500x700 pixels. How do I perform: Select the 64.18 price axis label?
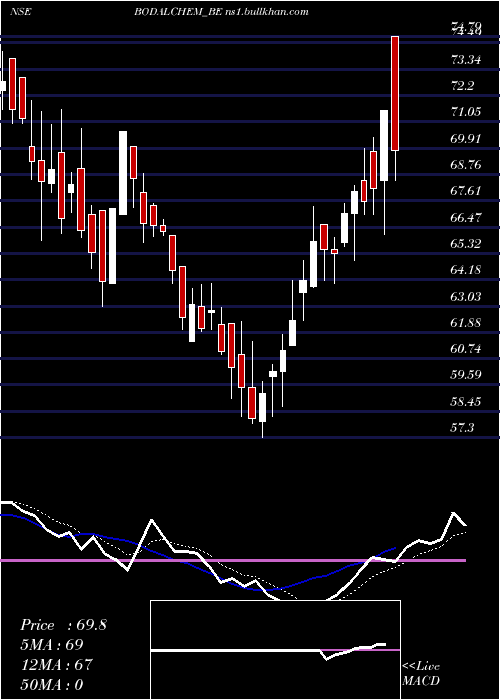pyautogui.click(x=466, y=270)
